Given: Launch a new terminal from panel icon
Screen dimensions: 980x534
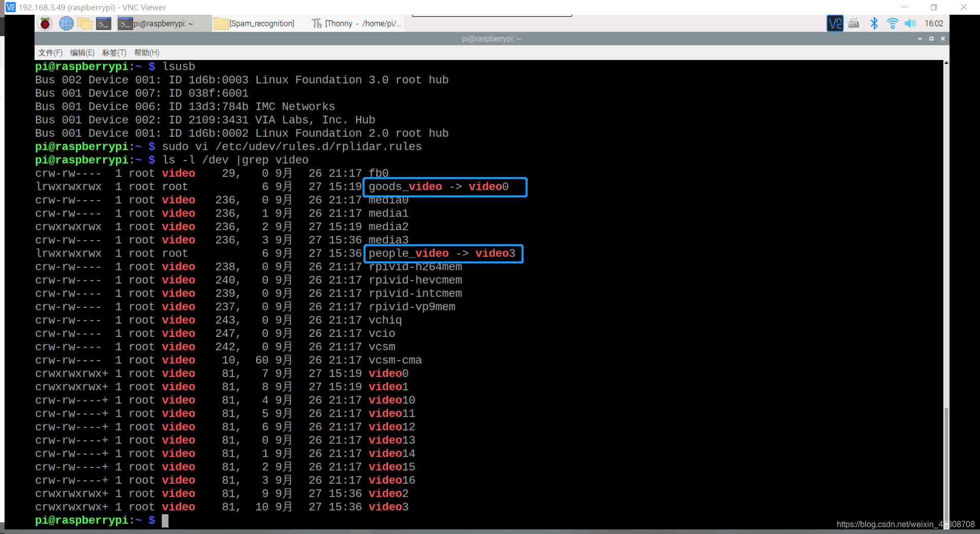Looking at the screenshot, I should (x=104, y=23).
